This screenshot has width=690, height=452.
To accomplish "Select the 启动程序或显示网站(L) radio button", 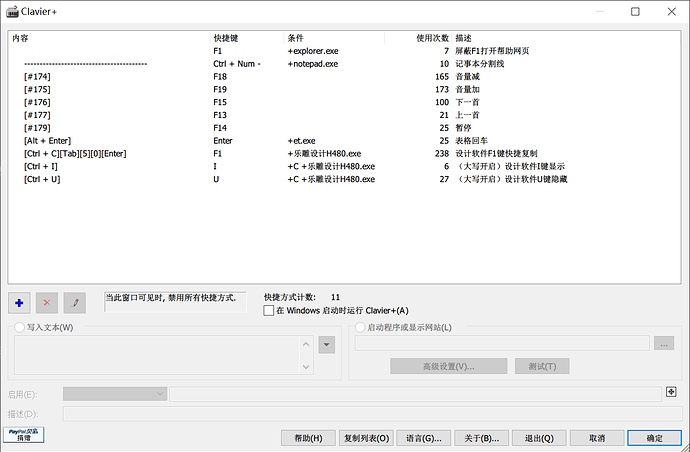I will point(360,327).
